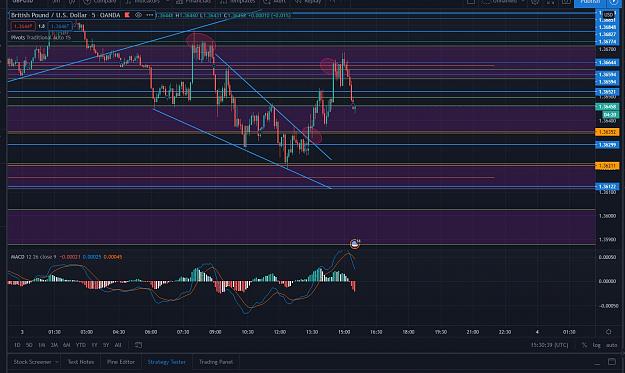The height and width of the screenshot is (373, 625).
Task: Click the 09:00 time axis label
Action: [x=215, y=332]
